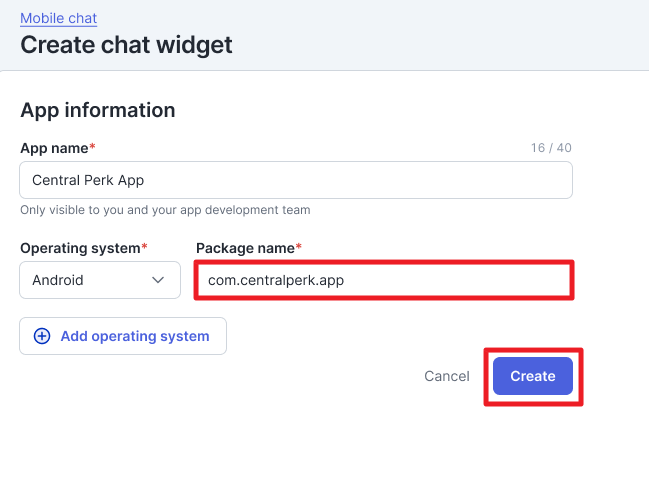Image resolution: width=649 pixels, height=479 pixels.
Task: Click into the Package name field
Action: 384,280
